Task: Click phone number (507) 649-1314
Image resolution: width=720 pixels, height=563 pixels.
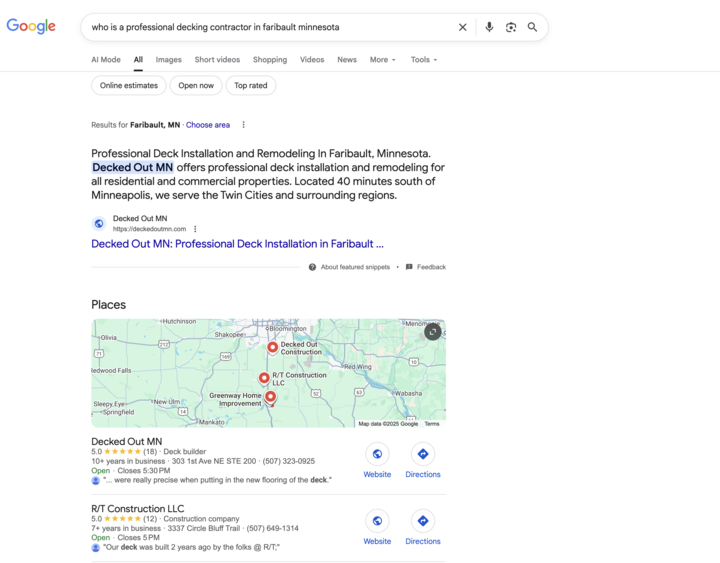Action: (272, 528)
